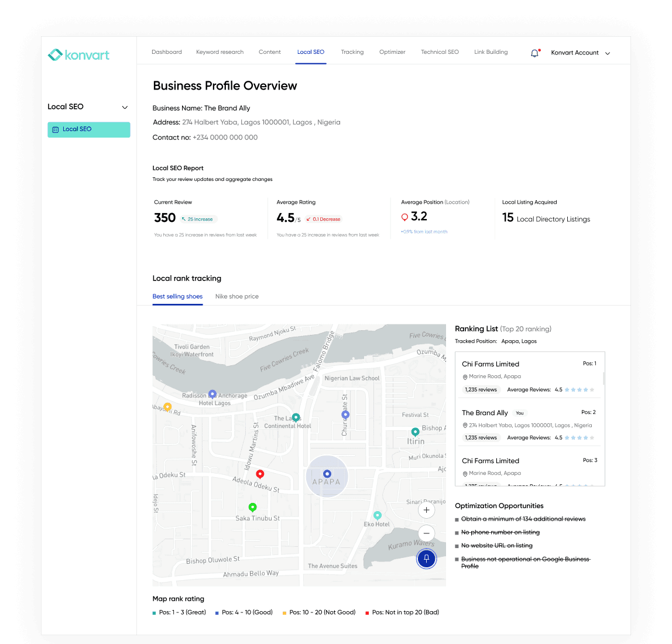
Task: Click the Local SEO sidebar icon
Action: point(56,129)
